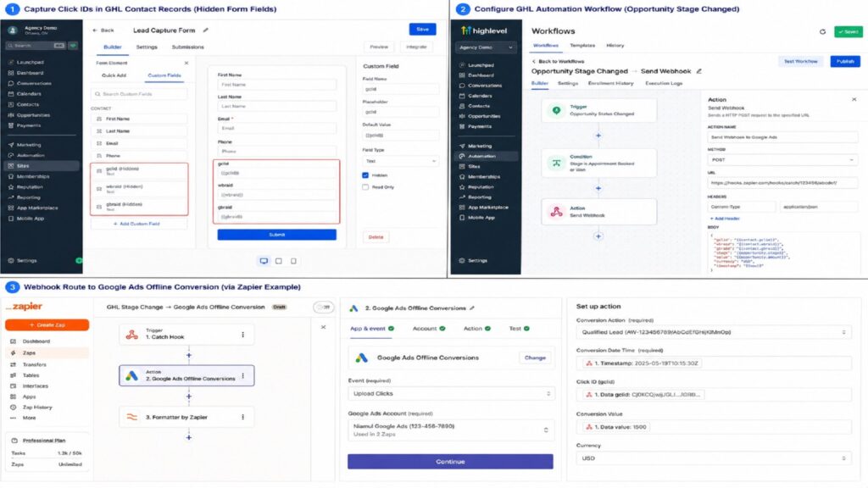Select the Trigger Opportunity Status Changed node
The height and width of the screenshot is (488, 868).
point(599,110)
